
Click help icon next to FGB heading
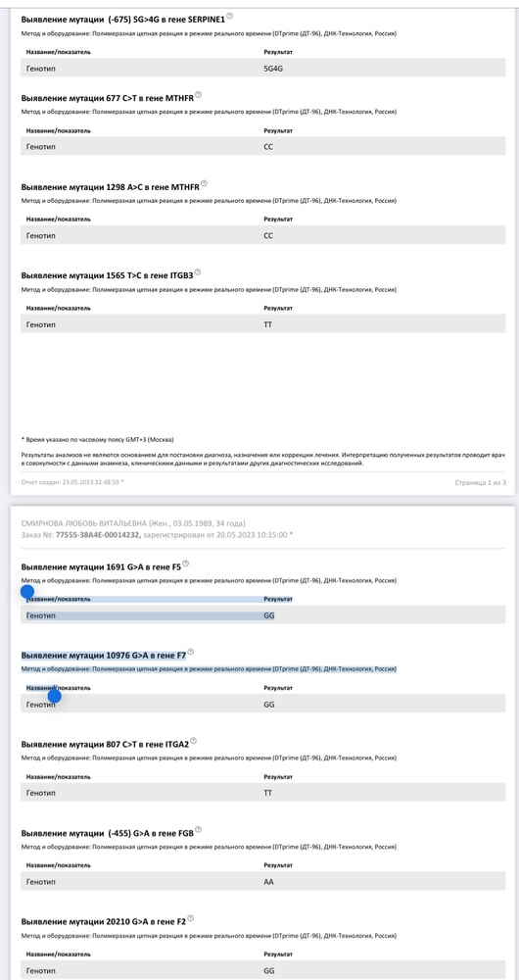(199, 829)
